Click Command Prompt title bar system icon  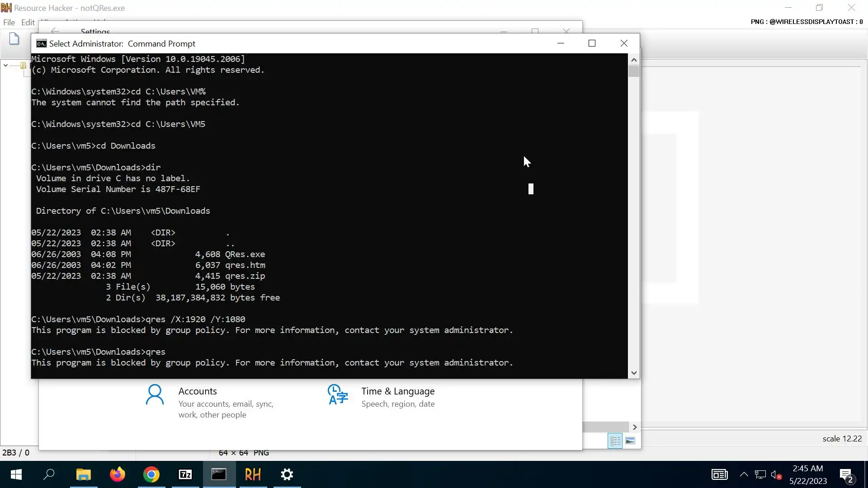(x=41, y=43)
